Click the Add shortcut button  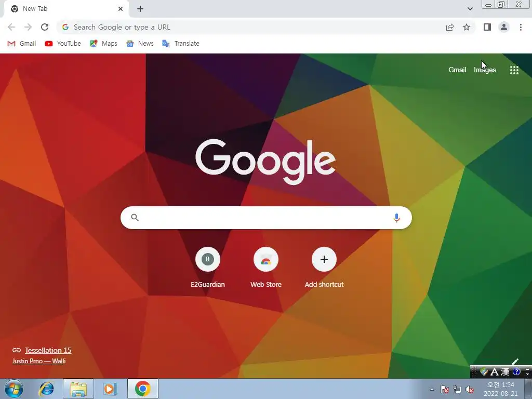324,268
